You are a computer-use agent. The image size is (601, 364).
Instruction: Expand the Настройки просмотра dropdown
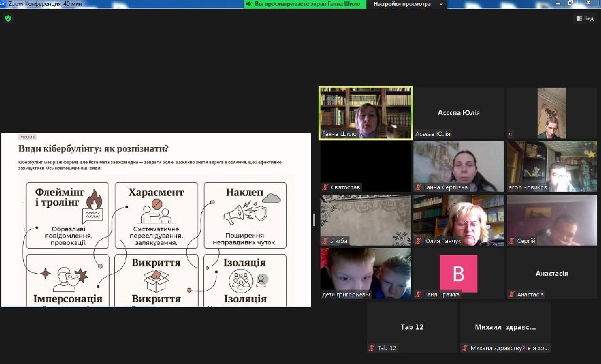(407, 4)
